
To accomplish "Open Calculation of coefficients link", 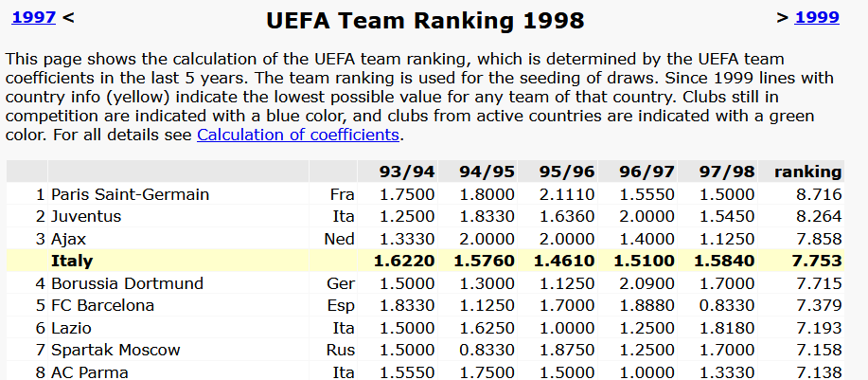I will (298, 135).
